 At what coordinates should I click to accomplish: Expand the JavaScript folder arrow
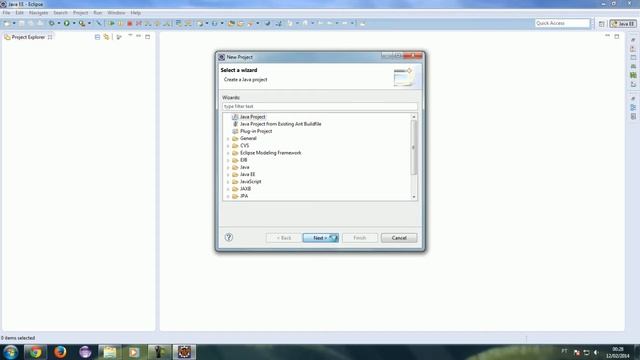[x=228, y=182]
